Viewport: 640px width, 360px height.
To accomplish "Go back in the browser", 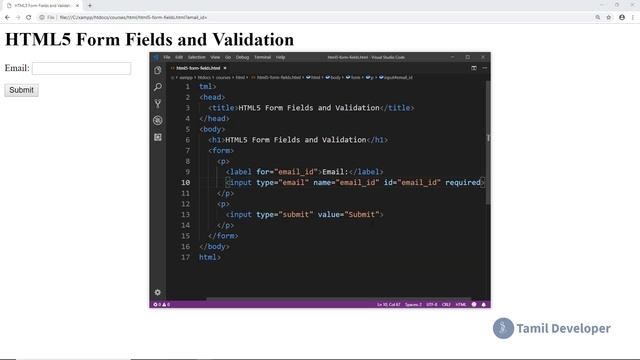I will point(7,18).
